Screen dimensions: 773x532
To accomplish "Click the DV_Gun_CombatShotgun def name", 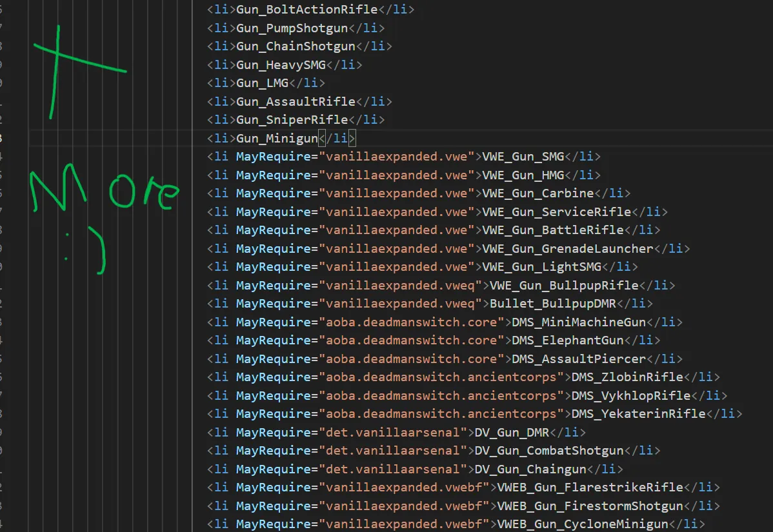I will pos(549,451).
